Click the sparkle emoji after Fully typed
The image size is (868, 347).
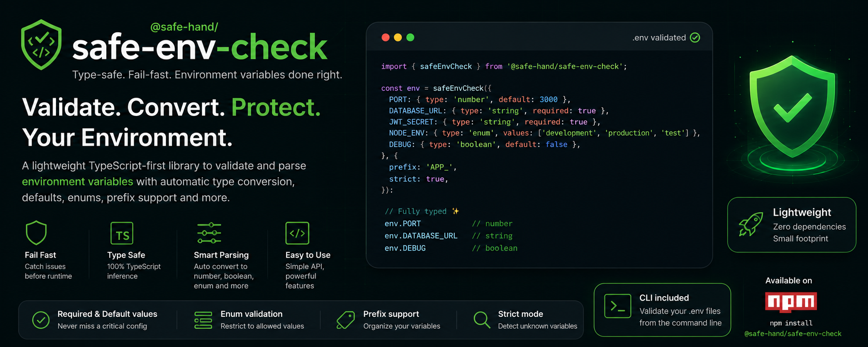(x=456, y=211)
